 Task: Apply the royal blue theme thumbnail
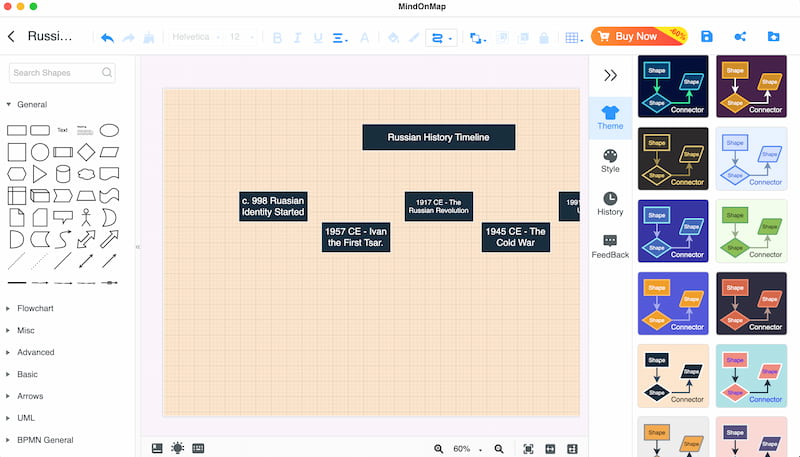673,231
